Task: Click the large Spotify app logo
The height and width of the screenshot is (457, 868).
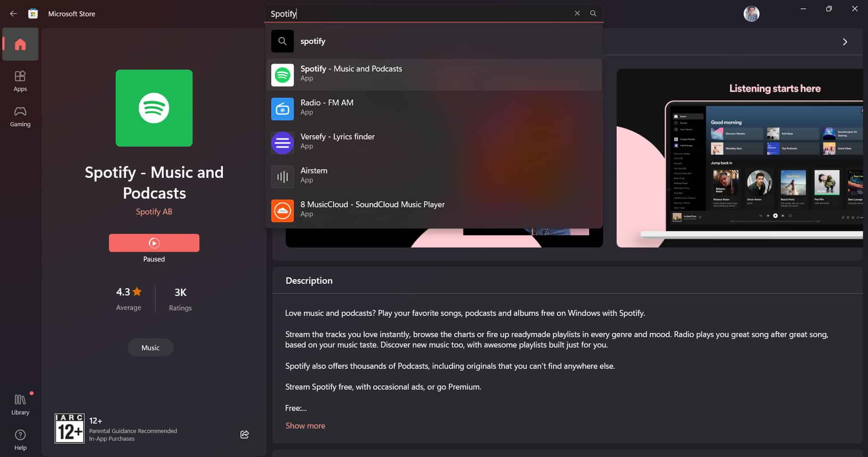Action: point(154,108)
